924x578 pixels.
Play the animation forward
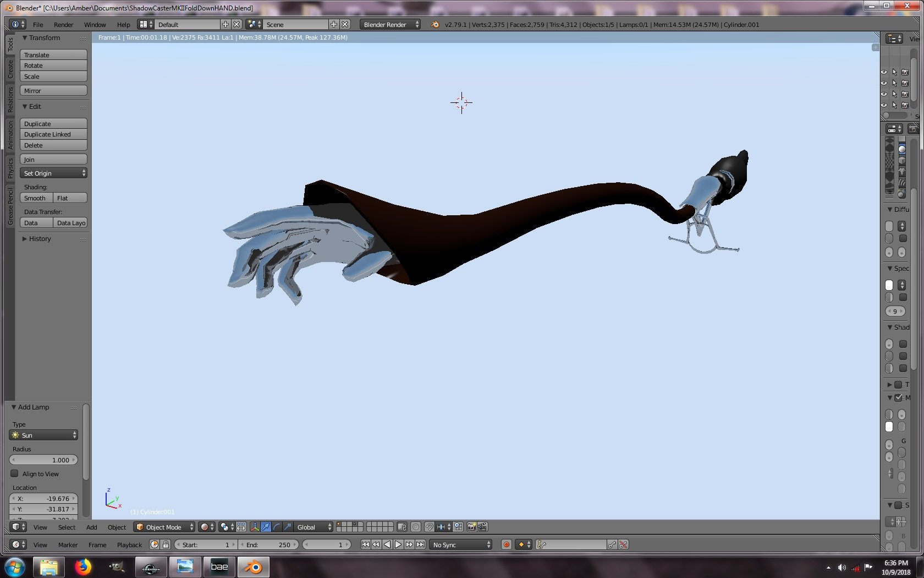click(398, 544)
